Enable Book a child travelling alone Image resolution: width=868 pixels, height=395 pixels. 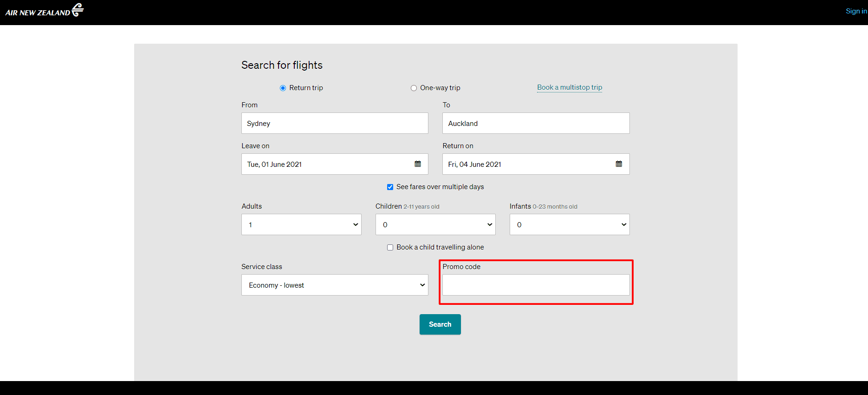(390, 247)
